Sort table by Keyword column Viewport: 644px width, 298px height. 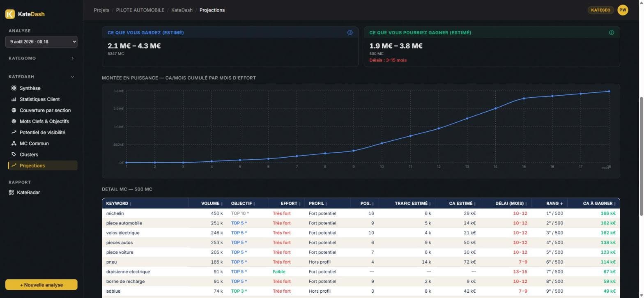point(119,204)
